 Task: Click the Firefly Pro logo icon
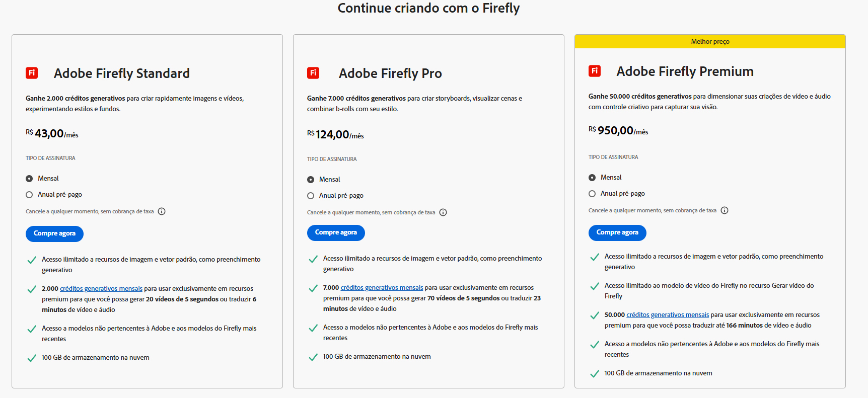click(x=313, y=73)
